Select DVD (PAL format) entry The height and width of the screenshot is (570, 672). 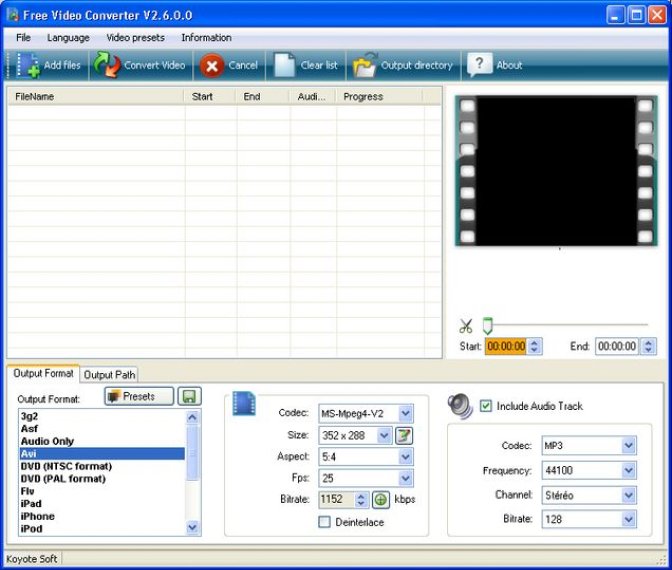(102, 478)
